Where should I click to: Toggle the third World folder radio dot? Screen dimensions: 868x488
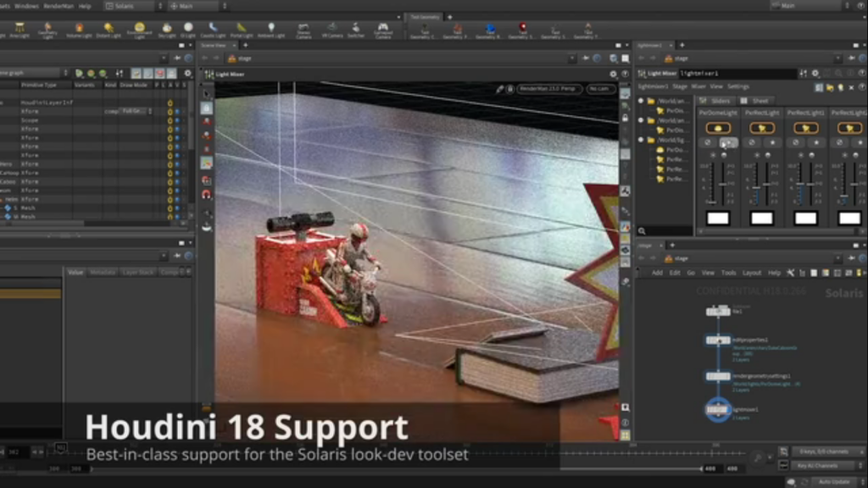coord(641,140)
